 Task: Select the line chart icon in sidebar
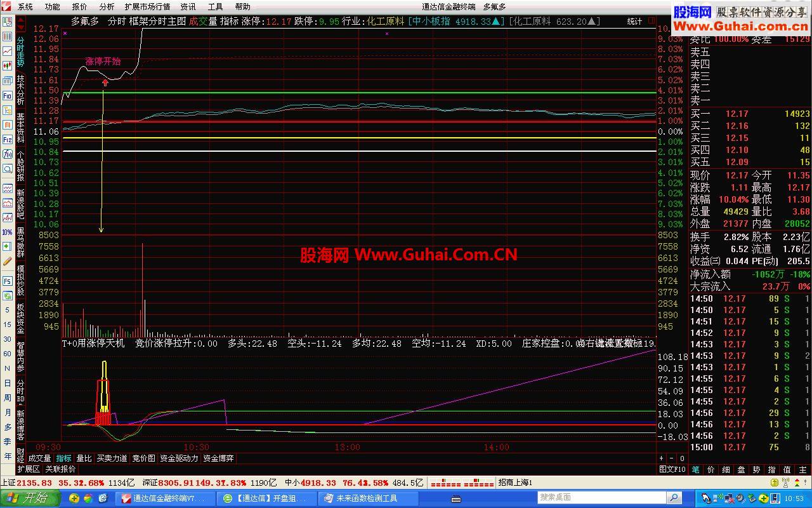click(x=7, y=51)
